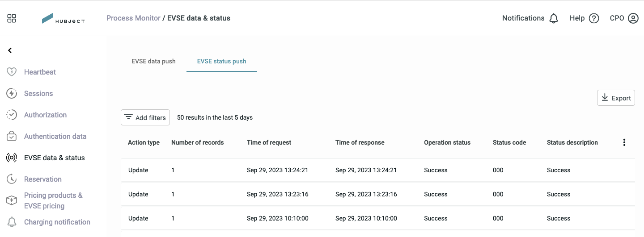Open the Sessions menu item
Viewport: 644px width, 237px height.
[x=38, y=93]
